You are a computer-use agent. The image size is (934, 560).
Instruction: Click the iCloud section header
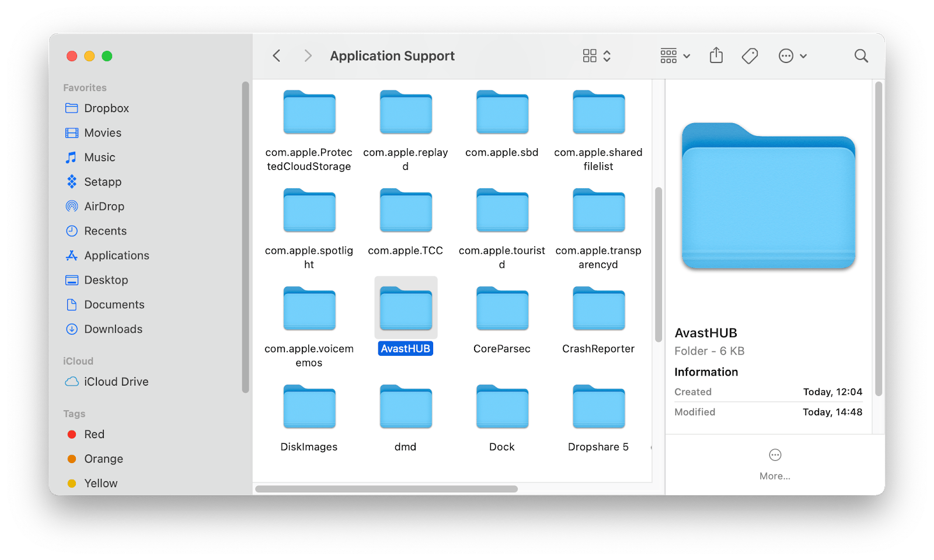tap(78, 362)
